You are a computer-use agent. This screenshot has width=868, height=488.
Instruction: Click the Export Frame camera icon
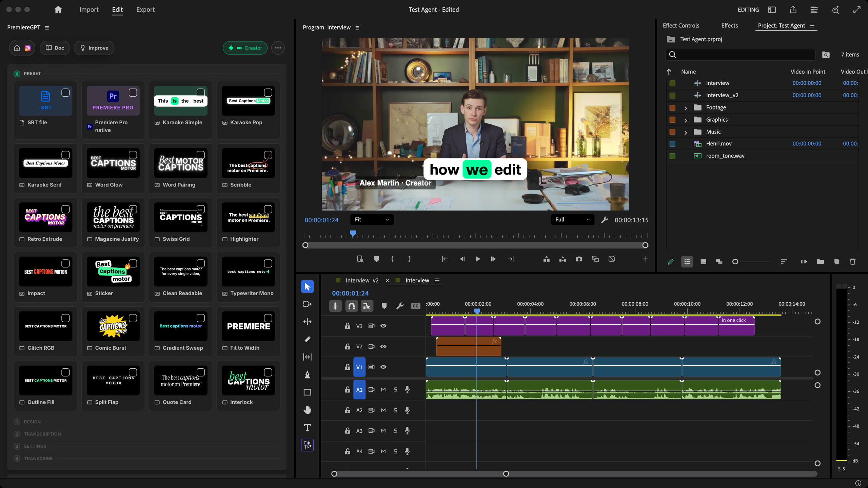tap(579, 259)
